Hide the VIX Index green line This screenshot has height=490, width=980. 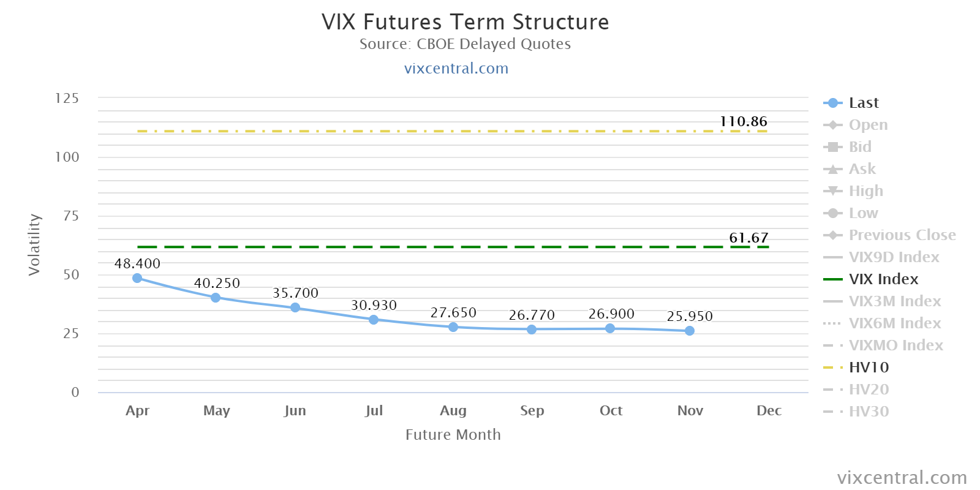click(x=871, y=279)
